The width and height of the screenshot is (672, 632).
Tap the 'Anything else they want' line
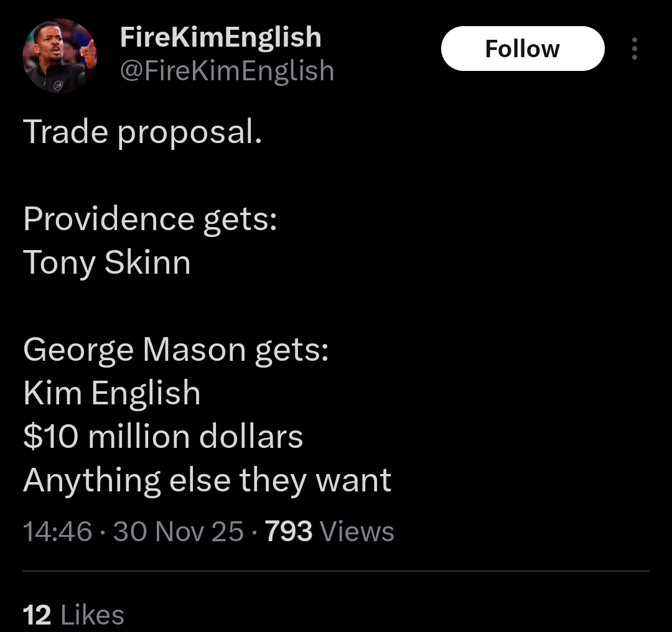click(x=207, y=480)
